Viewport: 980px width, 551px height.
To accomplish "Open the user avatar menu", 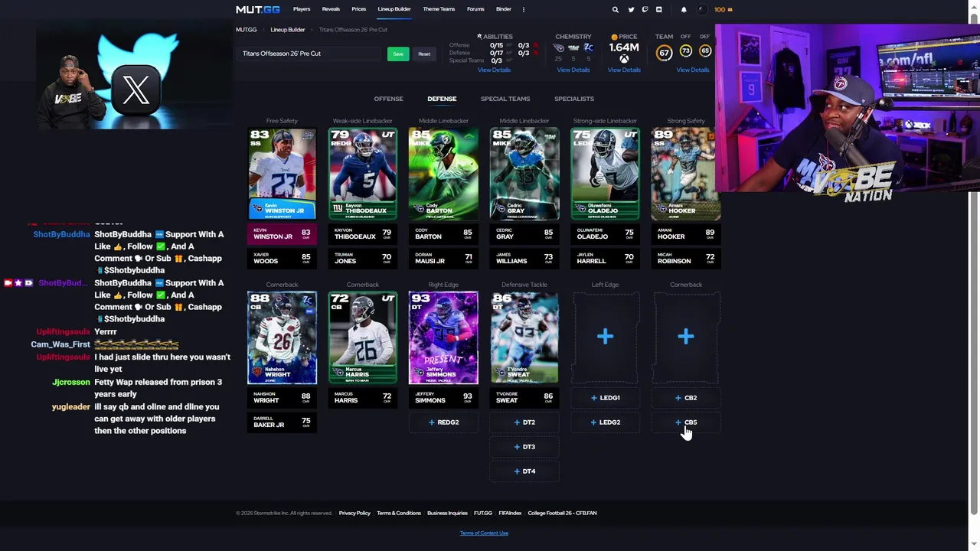I will click(702, 9).
